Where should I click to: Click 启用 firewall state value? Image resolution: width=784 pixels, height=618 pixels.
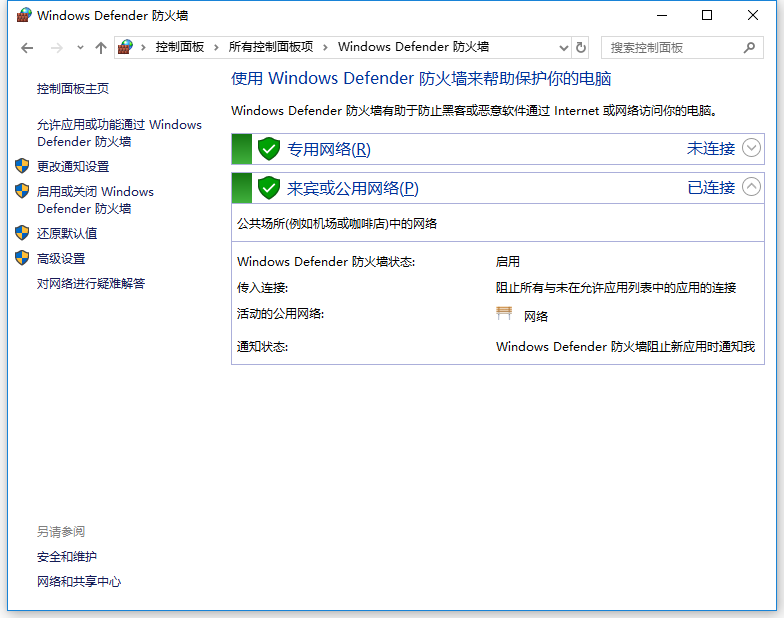tap(508, 262)
